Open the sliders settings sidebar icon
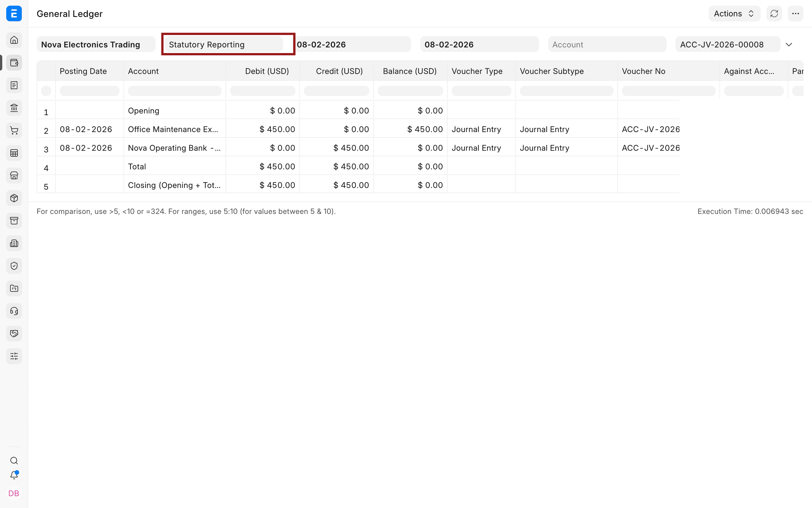The width and height of the screenshot is (812, 508). (x=14, y=356)
